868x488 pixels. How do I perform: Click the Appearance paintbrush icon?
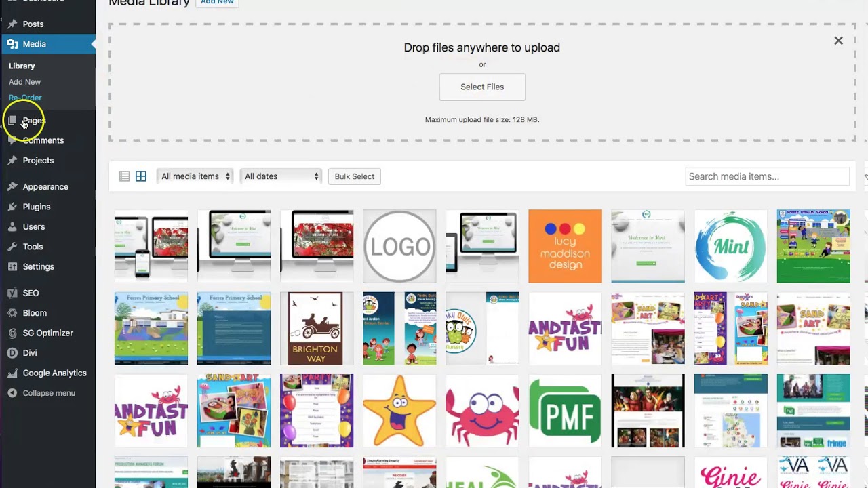click(x=12, y=187)
